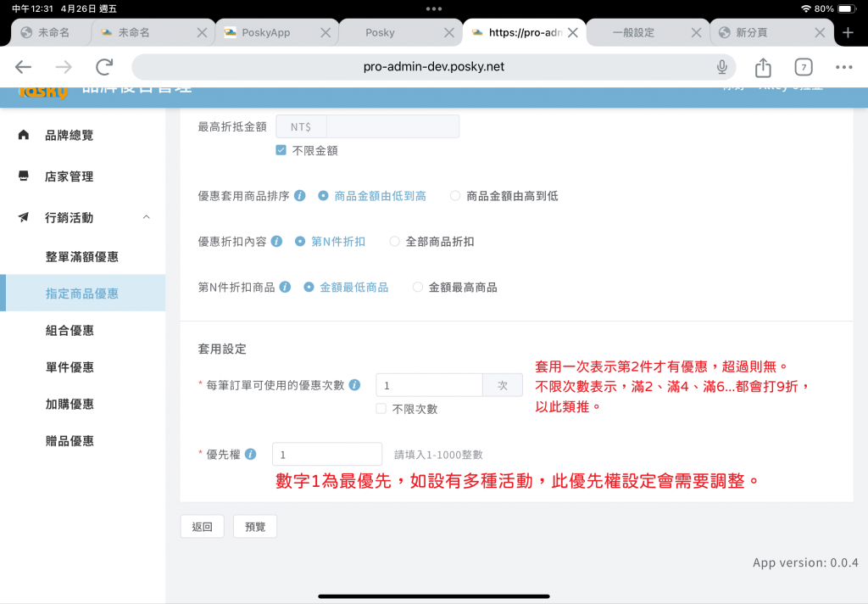The height and width of the screenshot is (604, 868).
Task: Go back with the browser back arrow
Action: [x=23, y=67]
